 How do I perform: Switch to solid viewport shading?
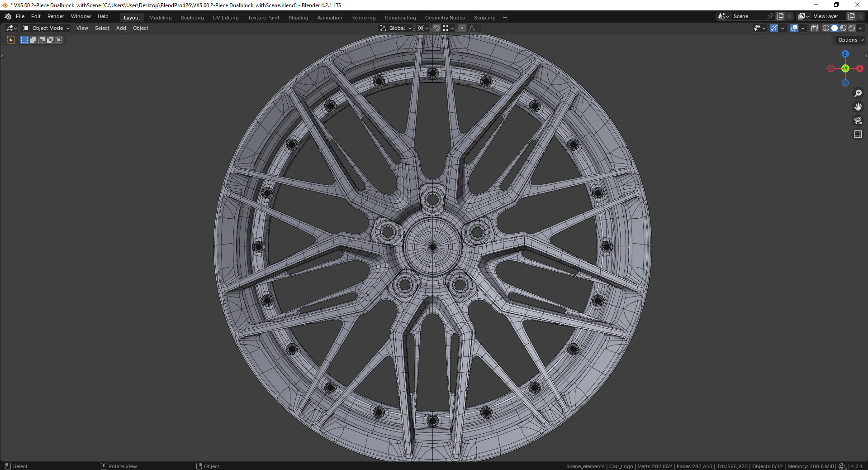[835, 28]
